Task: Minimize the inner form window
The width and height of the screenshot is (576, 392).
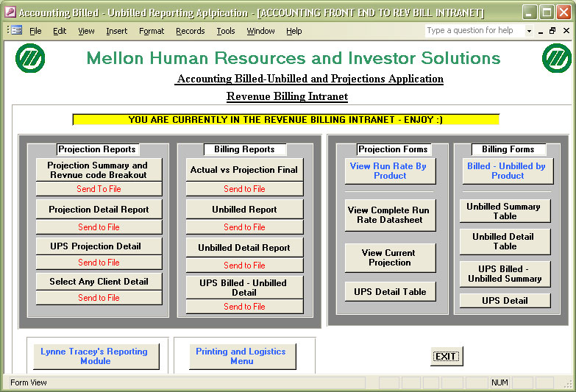Action: [541, 31]
